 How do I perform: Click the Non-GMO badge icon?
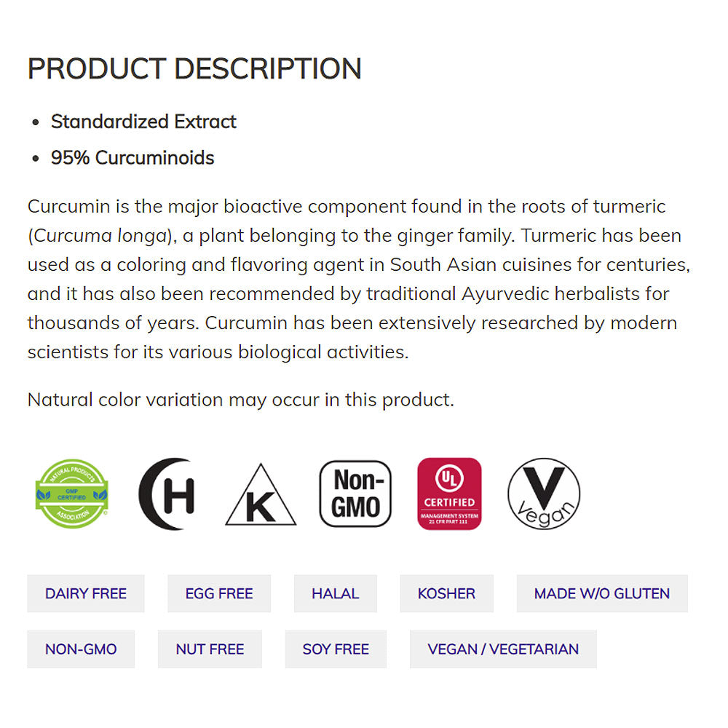355,493
